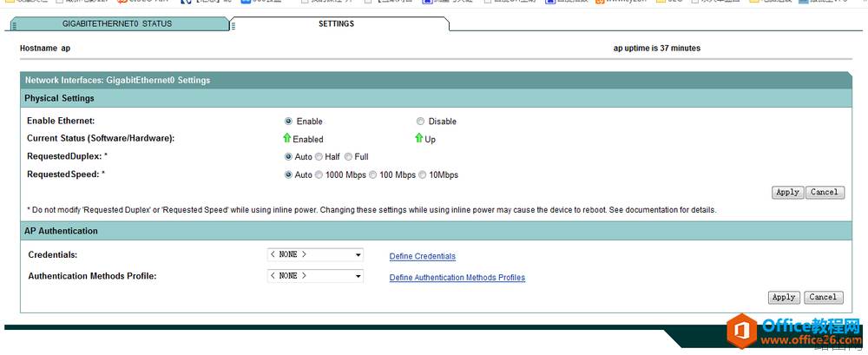Choose Full for Requested Duplex
This screenshot has width=868, height=355.
click(348, 157)
